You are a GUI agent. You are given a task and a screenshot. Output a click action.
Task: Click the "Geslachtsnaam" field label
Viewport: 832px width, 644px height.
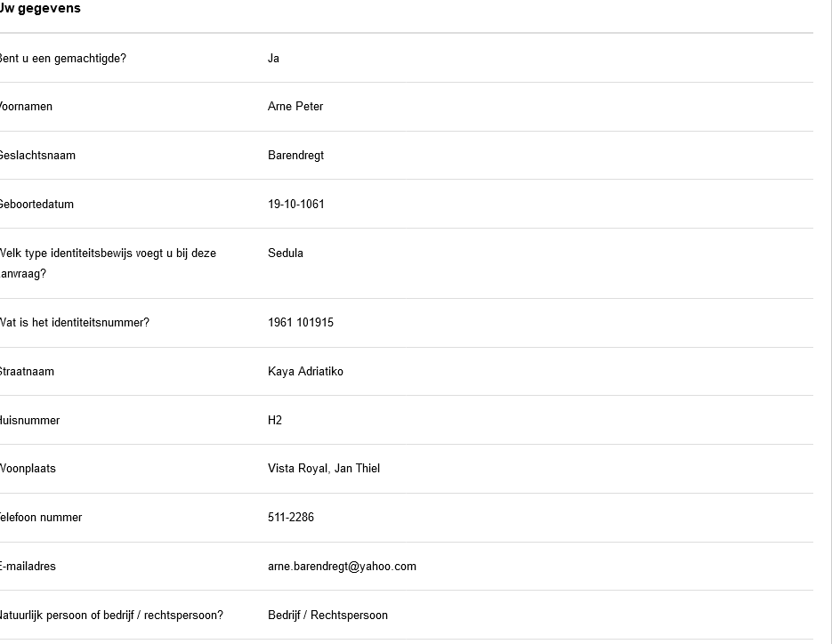pos(37,156)
